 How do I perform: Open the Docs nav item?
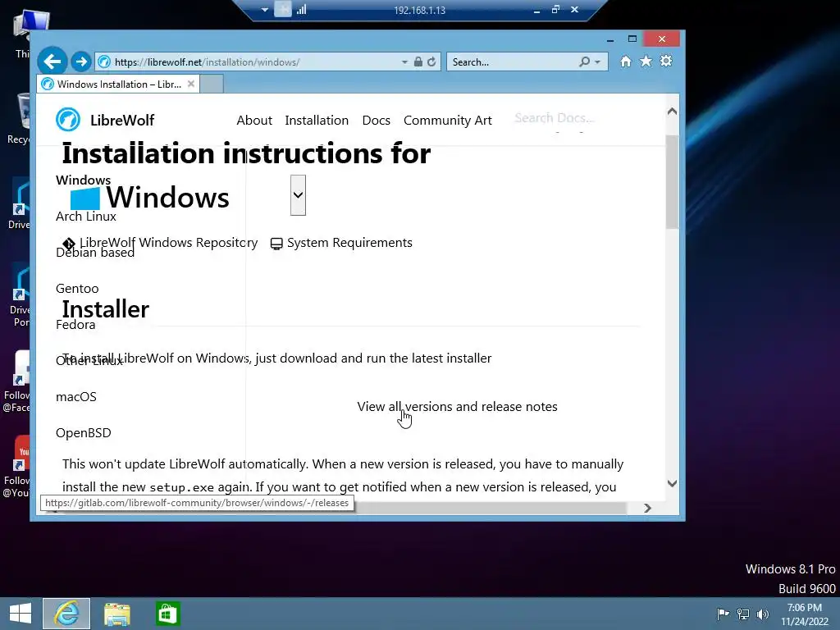(x=376, y=120)
